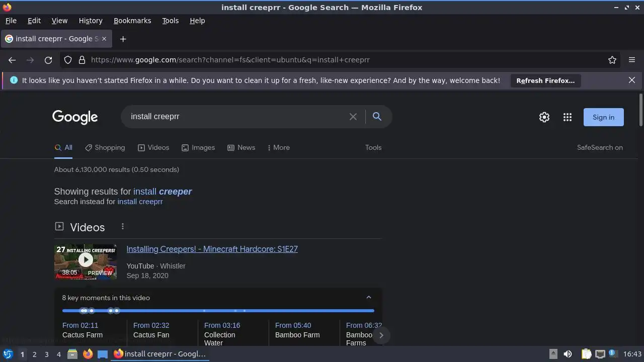Switch to Shopping results

pos(105,147)
